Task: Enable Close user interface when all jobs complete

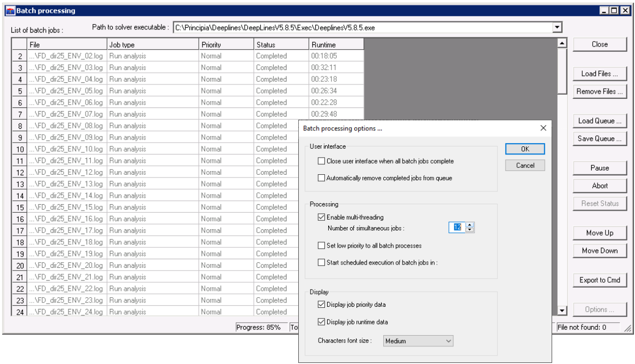Action: (321, 161)
